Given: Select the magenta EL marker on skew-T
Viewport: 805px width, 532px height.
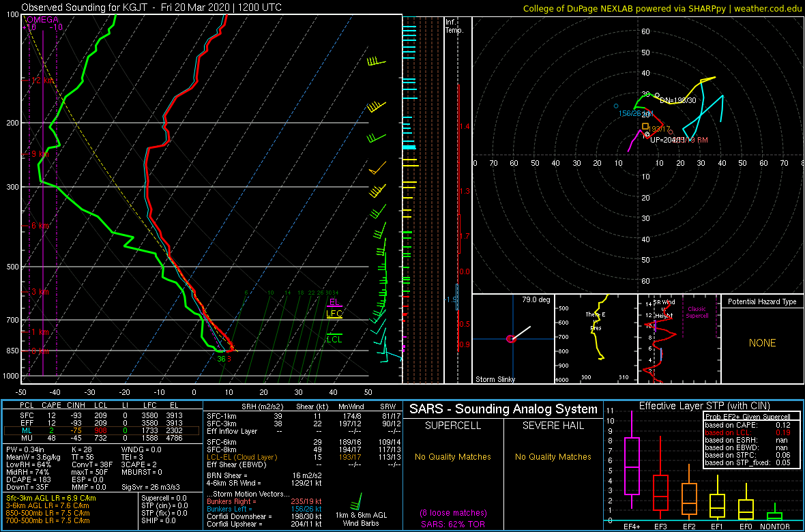Looking at the screenshot, I should [x=335, y=302].
